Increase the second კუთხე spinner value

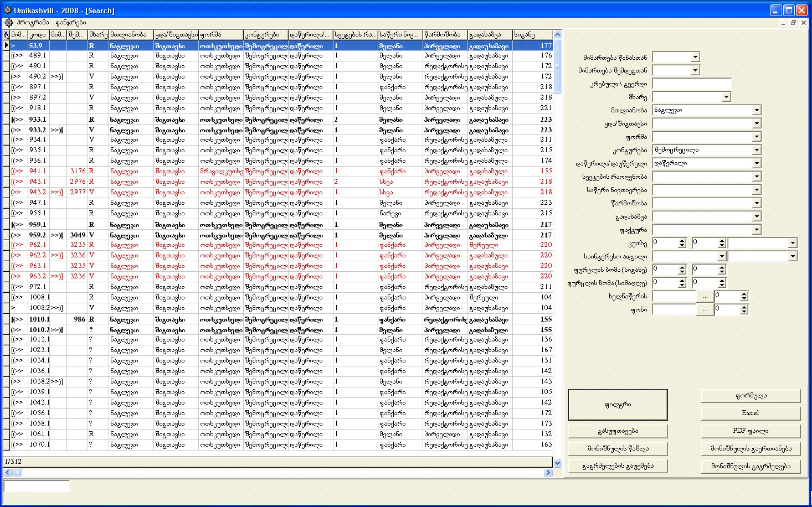pyautogui.click(x=722, y=241)
